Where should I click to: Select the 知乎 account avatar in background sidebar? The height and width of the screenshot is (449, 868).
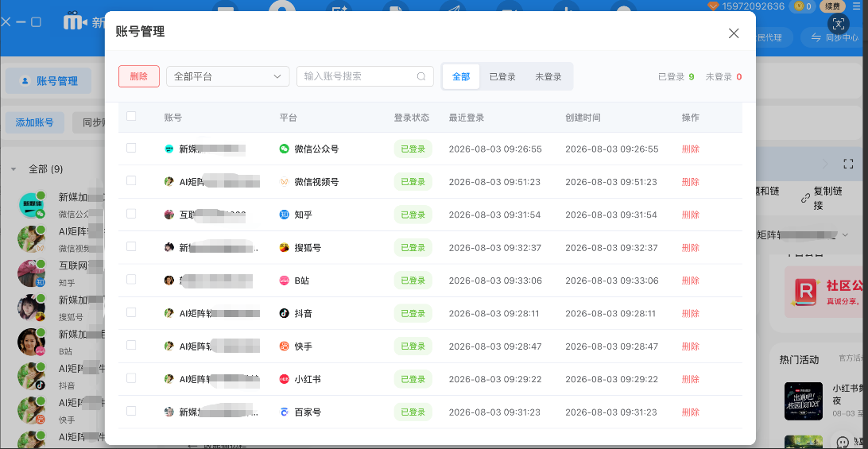(32, 273)
